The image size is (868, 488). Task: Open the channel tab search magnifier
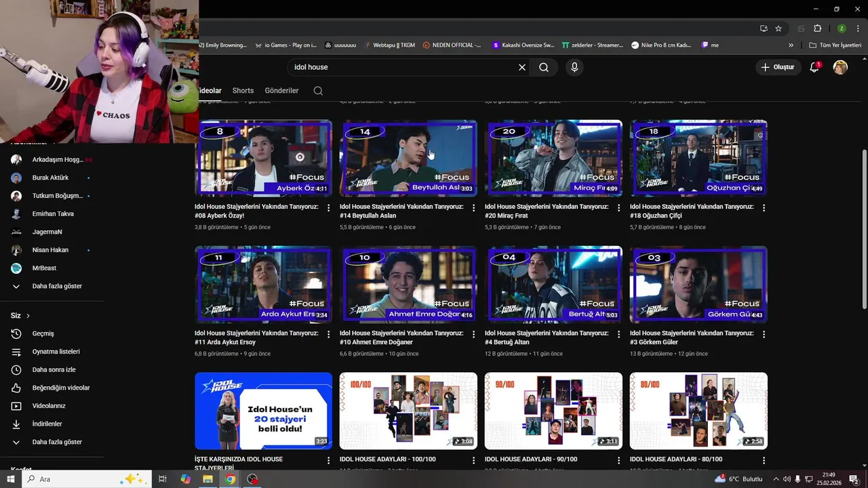pos(318,91)
